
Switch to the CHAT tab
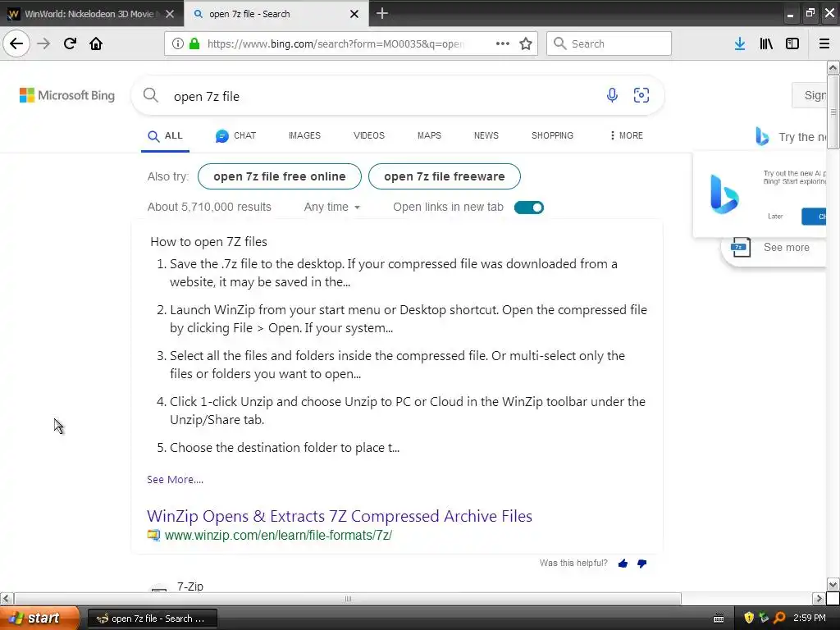235,135
